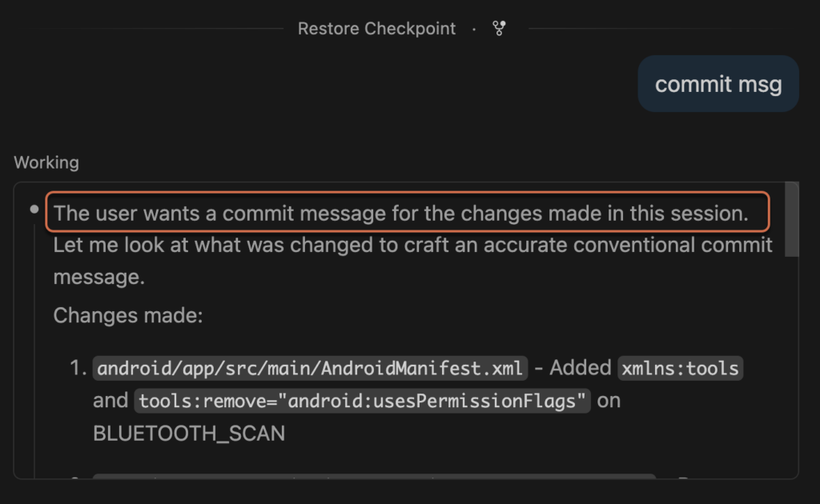The width and height of the screenshot is (820, 504).
Task: Select the "commit msg" message bubble
Action: click(718, 84)
